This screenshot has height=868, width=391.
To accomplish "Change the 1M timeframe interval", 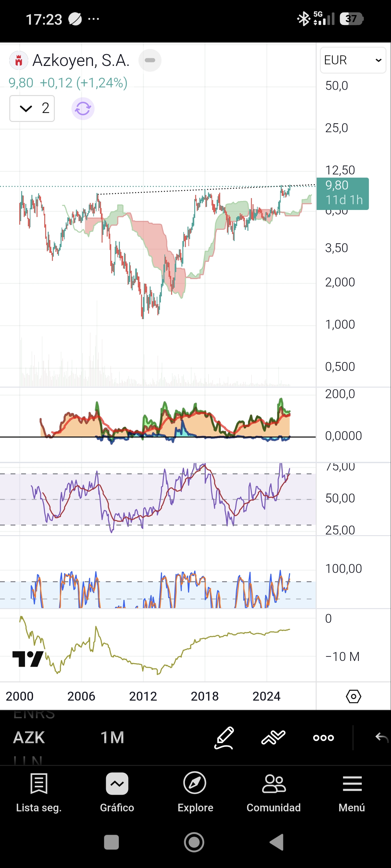I will pyautogui.click(x=112, y=738).
